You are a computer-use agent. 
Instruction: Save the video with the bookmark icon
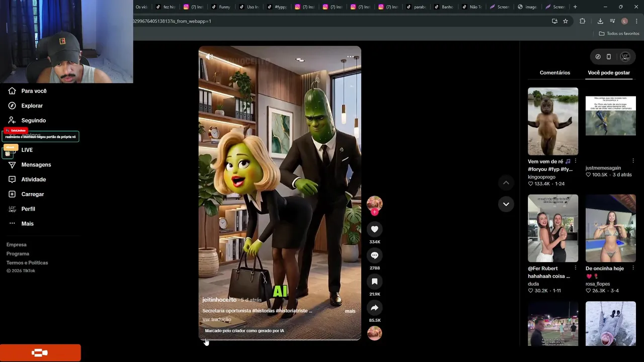(x=374, y=282)
